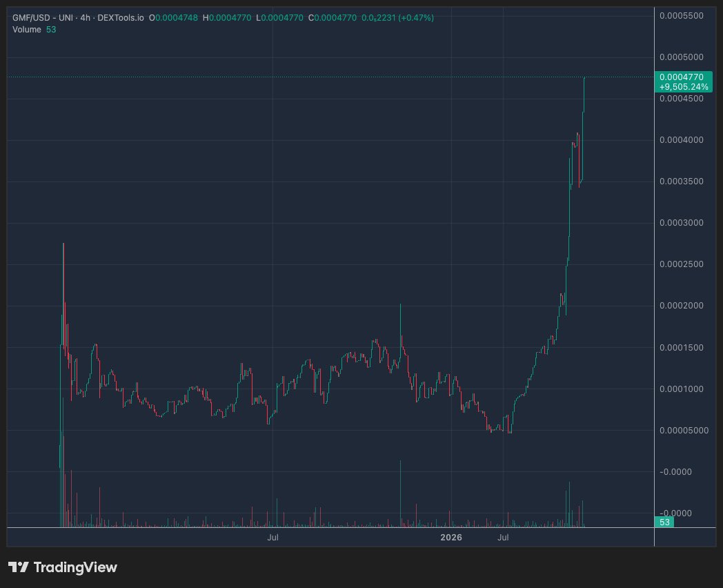This screenshot has height=588, width=723.
Task: Click the 0.0004500 price axis label
Action: [x=682, y=99]
